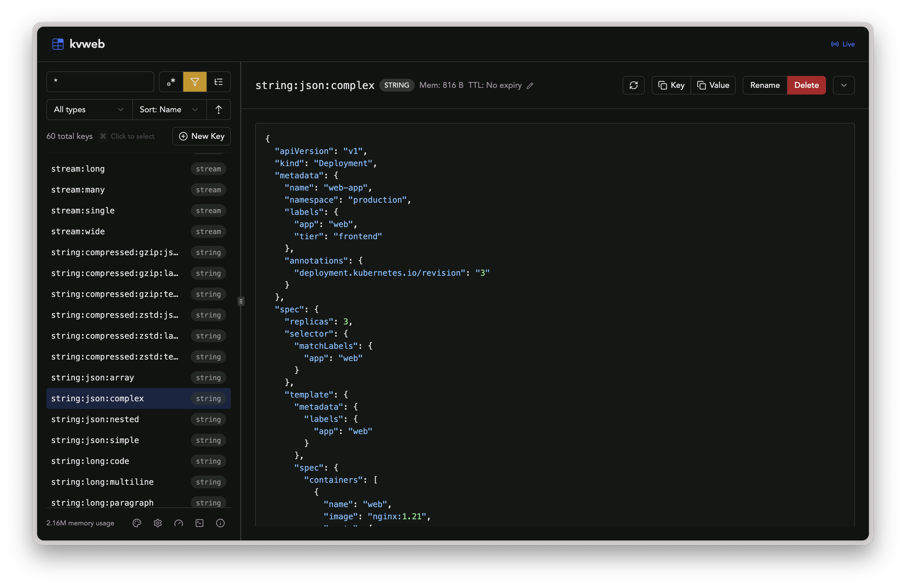Show server info details

tap(220, 523)
